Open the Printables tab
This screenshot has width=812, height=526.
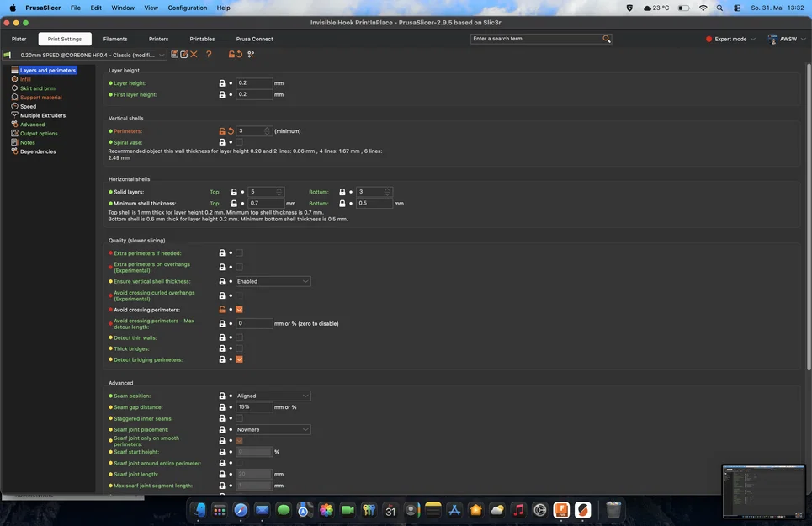pos(202,39)
